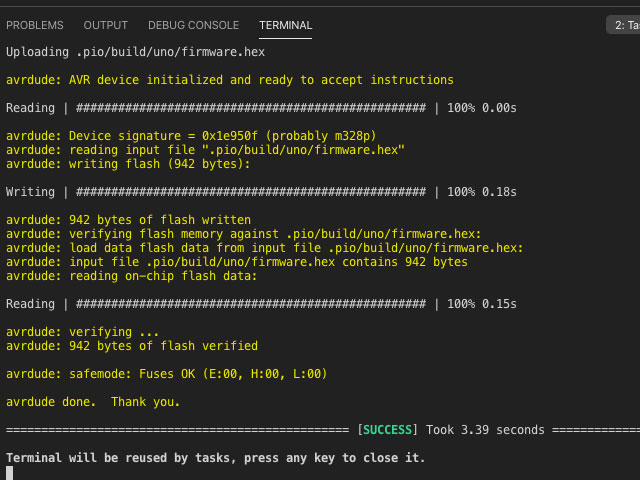Open the terminal selector dropdown
The image size is (640, 480).
click(x=623, y=25)
